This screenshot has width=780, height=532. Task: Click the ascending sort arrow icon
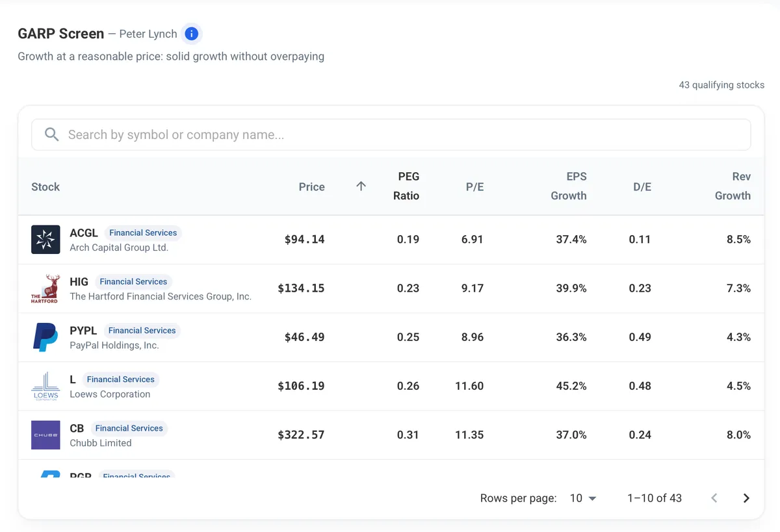tap(361, 186)
